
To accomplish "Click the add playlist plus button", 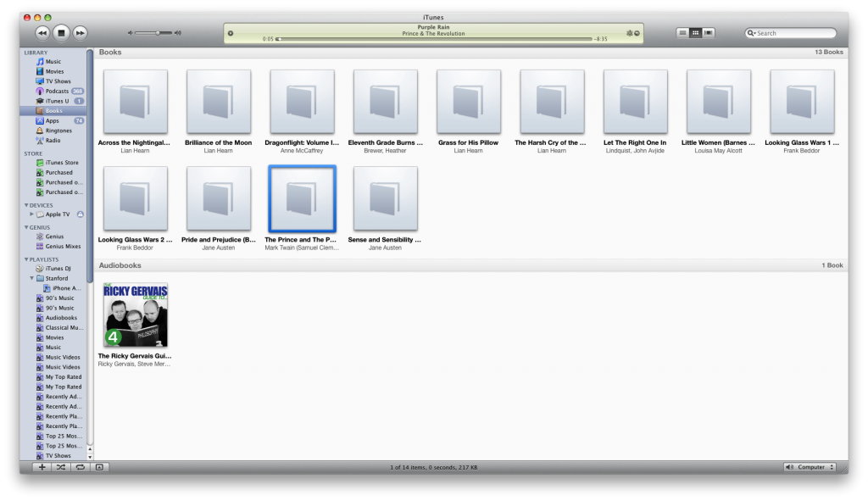I will tap(42, 467).
